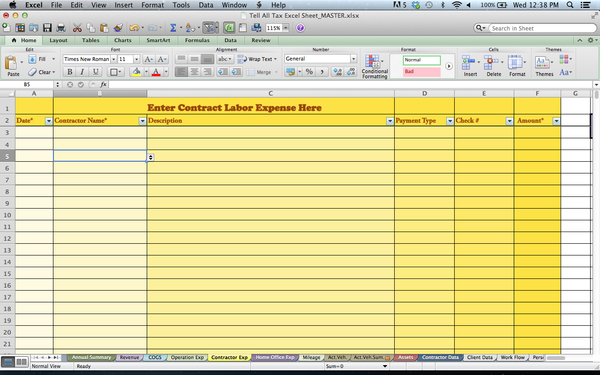Apply Comma Style number format
Image resolution: width=600 pixels, height=375 pixels.
click(x=322, y=72)
